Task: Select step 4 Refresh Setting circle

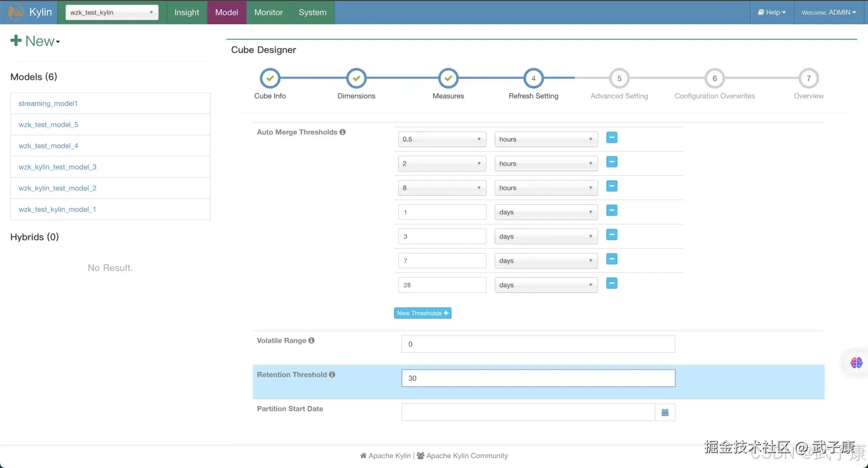Action: pos(534,79)
